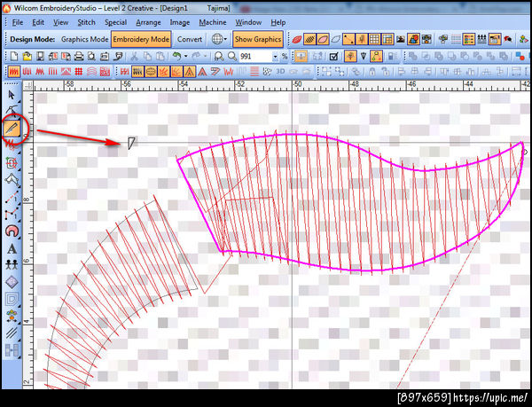Click the 3D effect icon
The image size is (532, 407).
click(x=280, y=72)
